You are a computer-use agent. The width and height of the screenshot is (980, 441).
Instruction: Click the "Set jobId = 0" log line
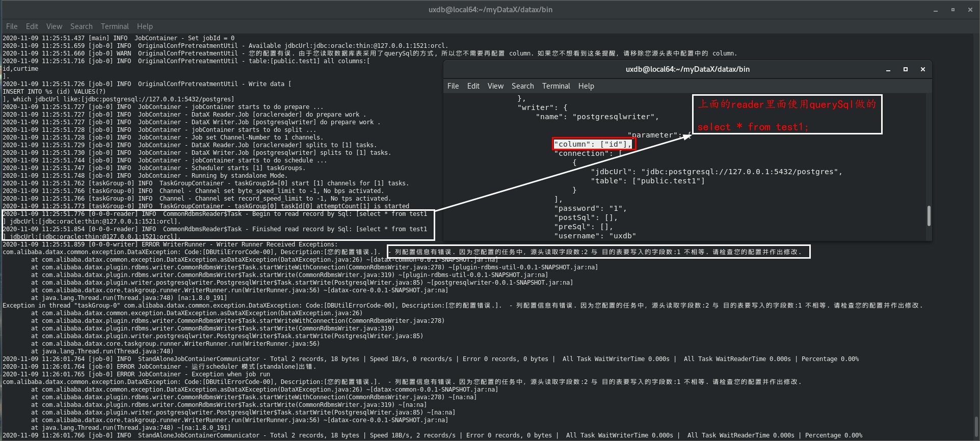coord(119,38)
